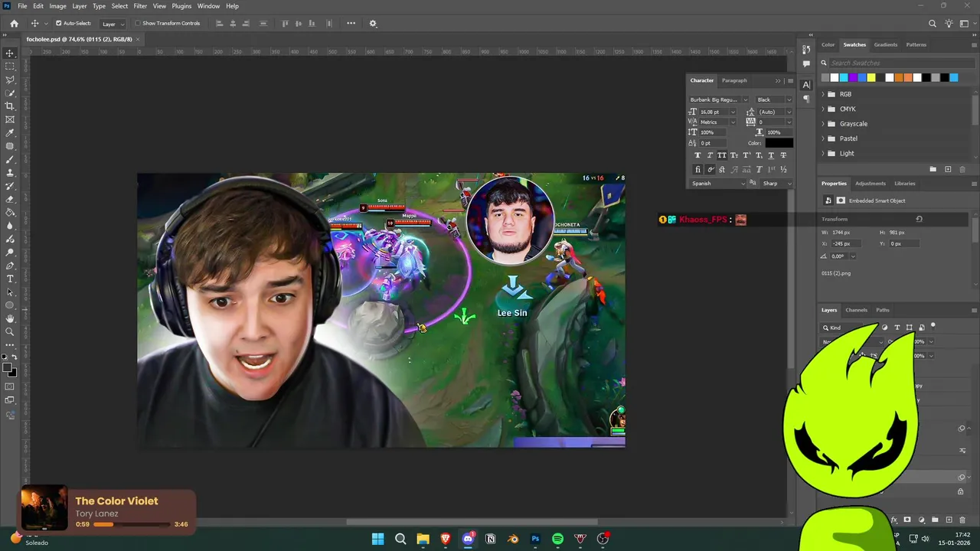This screenshot has width=980, height=551.
Task: Reset Transform in Properties panel
Action: [x=919, y=219]
